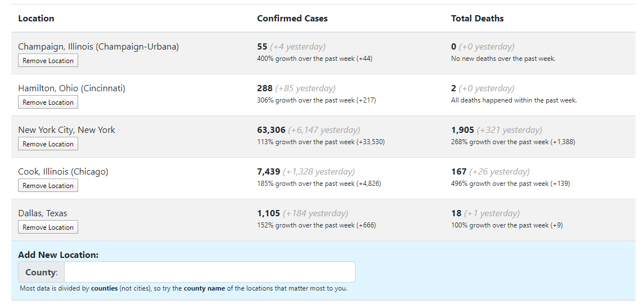The image size is (644, 308).
Task: Click Cook county's 7,439 case count
Action: pos(268,172)
